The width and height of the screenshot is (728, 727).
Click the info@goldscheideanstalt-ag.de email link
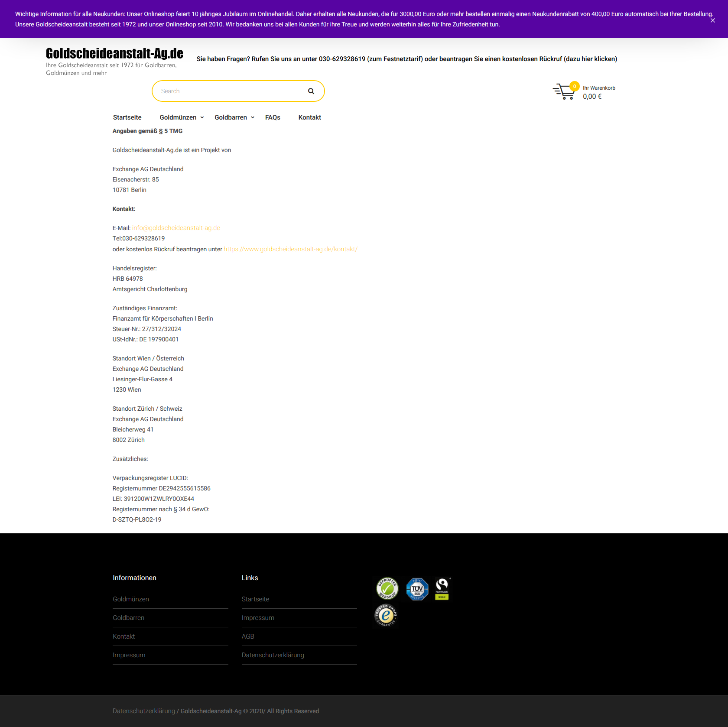pyautogui.click(x=176, y=228)
